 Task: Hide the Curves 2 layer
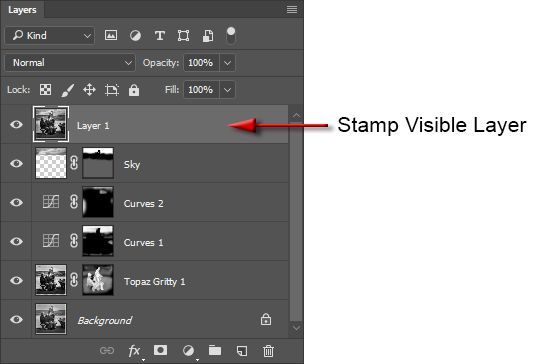click(x=16, y=202)
